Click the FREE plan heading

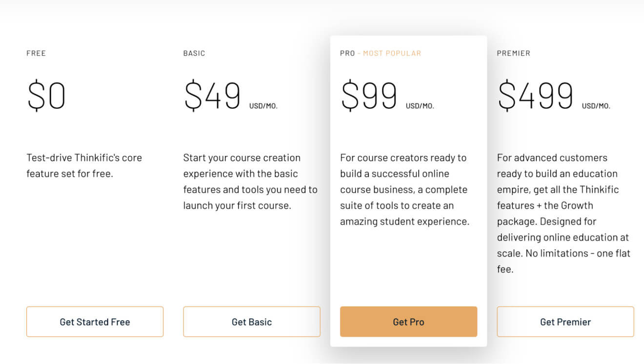[x=36, y=53]
